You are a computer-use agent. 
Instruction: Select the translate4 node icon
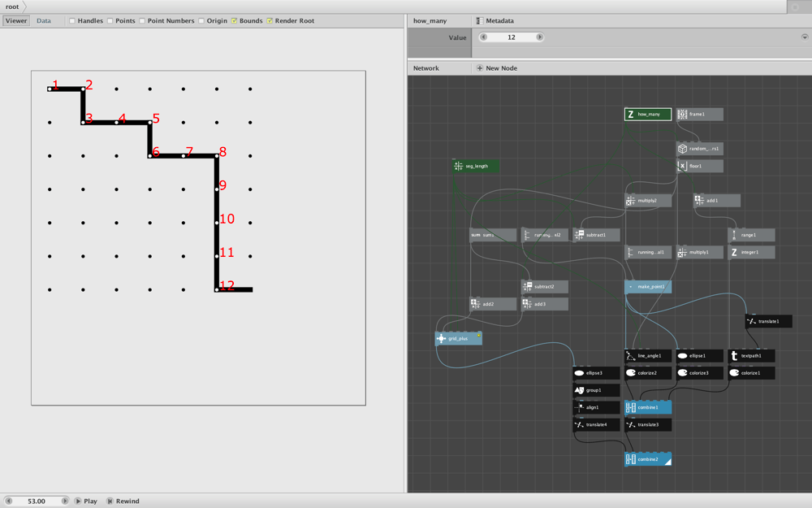[579, 425]
